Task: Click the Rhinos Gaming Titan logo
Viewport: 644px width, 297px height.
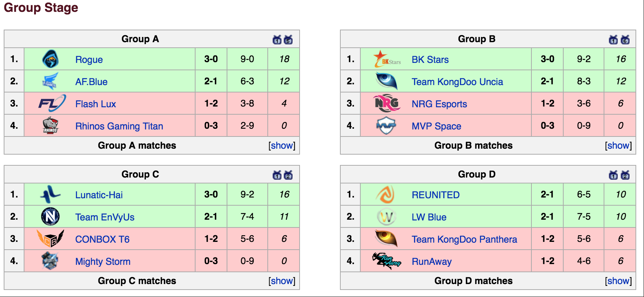Action: coord(50,125)
